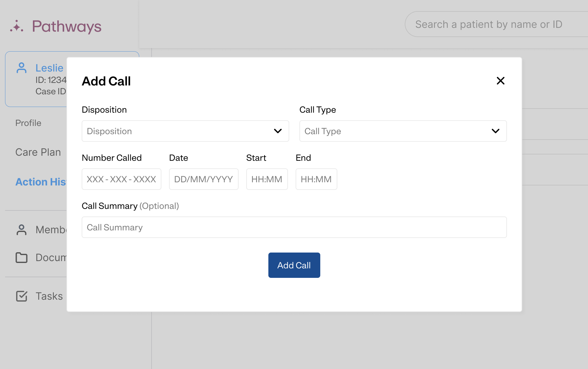
Task: Click the Call Type dropdown chevron arrow
Action: click(x=495, y=131)
